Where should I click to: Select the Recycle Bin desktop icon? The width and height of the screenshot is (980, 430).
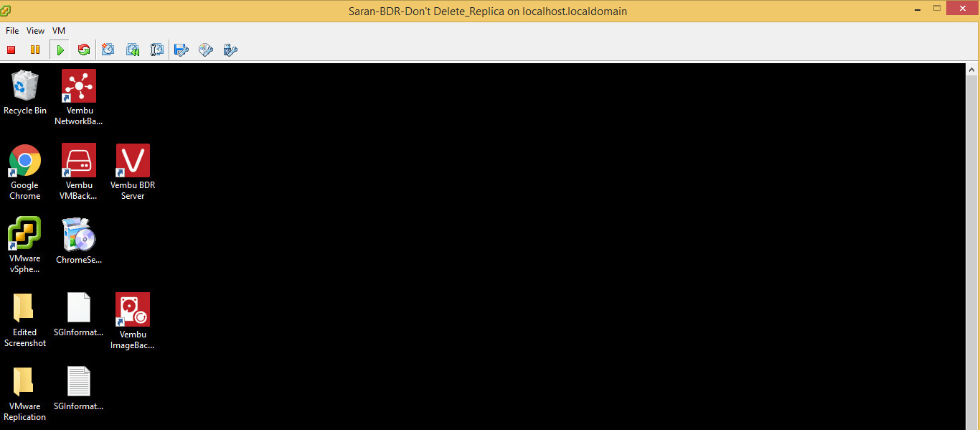[25, 93]
